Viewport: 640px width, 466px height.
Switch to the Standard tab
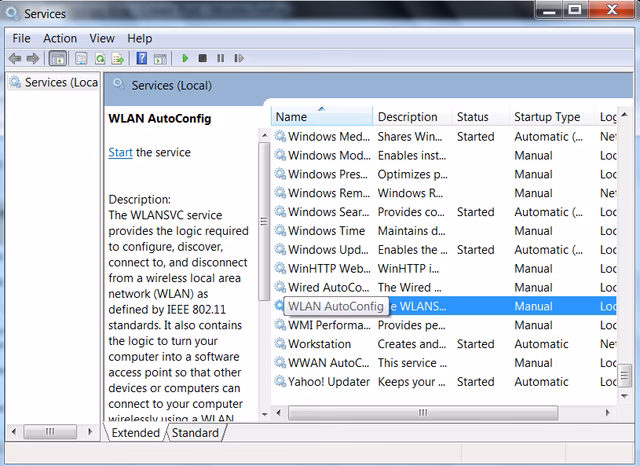pyautogui.click(x=195, y=433)
